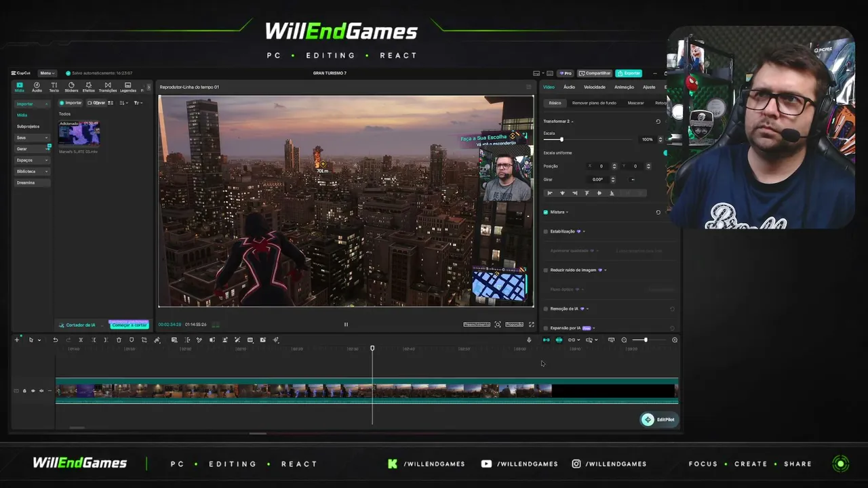Enable the Expansão por IA checkbox
The height and width of the screenshot is (488, 868).
[546, 328]
